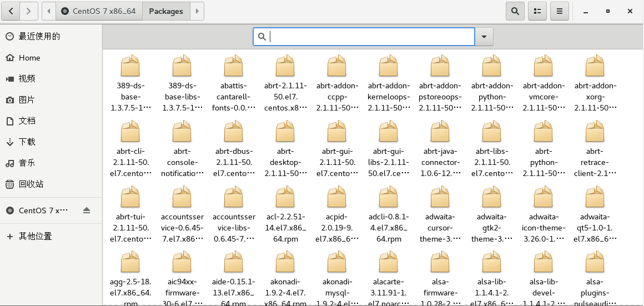The height and width of the screenshot is (306, 644).
Task: Select abrt-gui-2.1.11-50.el7.cento… package icon
Action: pos(337,132)
